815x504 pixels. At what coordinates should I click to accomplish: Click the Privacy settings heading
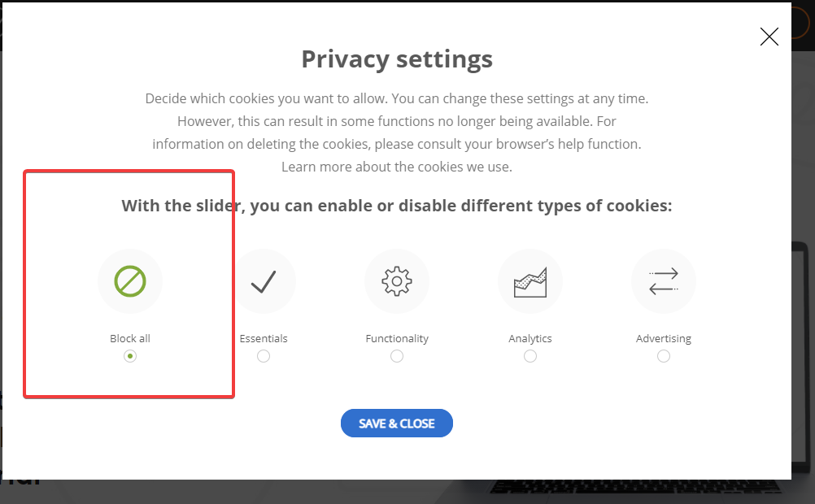[397, 59]
